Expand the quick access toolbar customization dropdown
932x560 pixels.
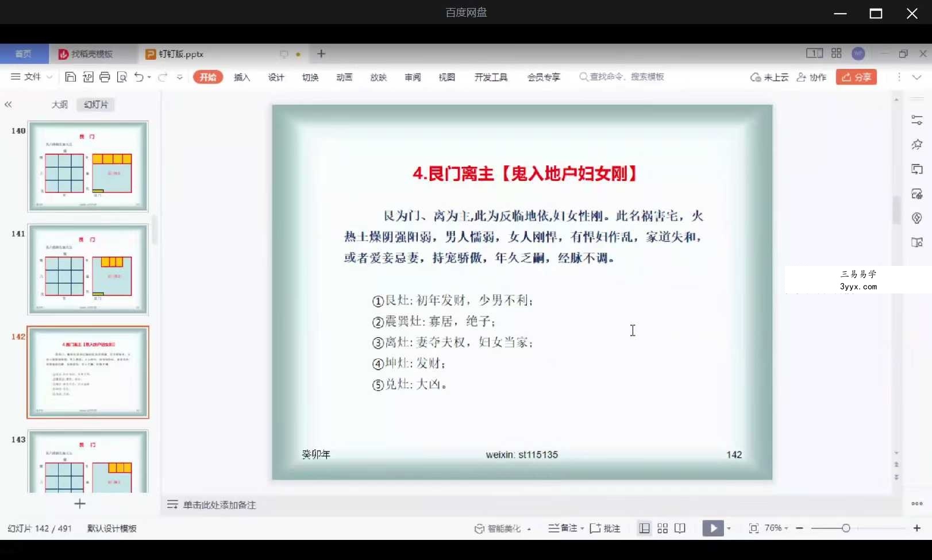click(180, 77)
